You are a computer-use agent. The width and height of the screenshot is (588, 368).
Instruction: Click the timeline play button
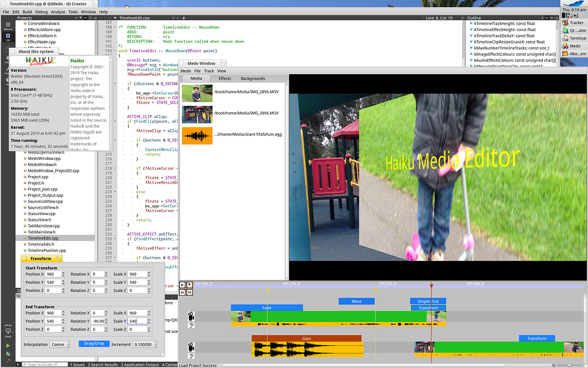point(182,285)
